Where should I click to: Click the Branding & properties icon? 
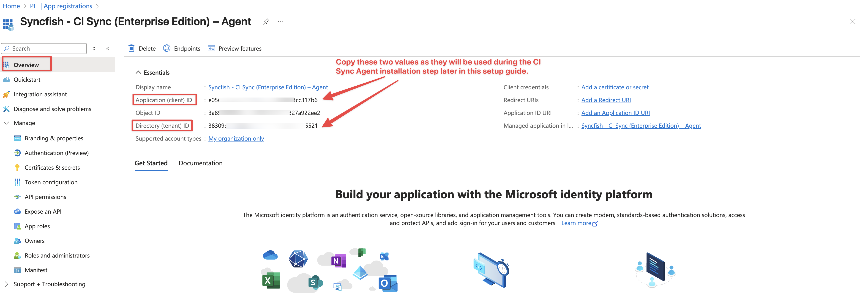click(x=17, y=138)
